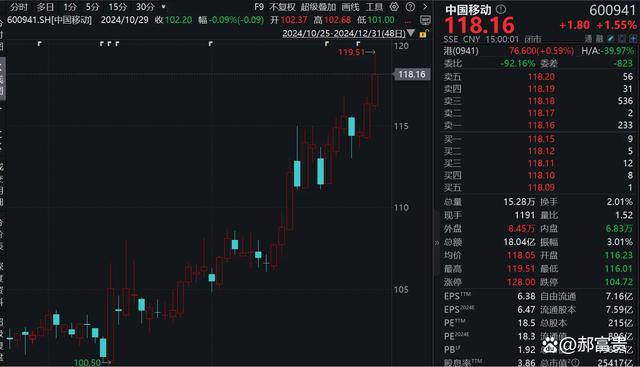Click the 118.16 price label on axis
Image resolution: width=640 pixels, height=367 pixels.
coord(411,74)
